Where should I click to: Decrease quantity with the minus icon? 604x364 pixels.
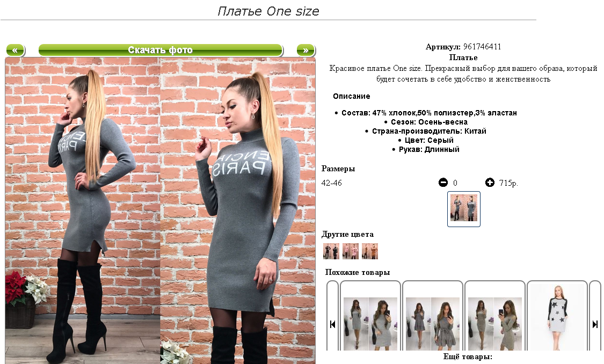tap(443, 183)
